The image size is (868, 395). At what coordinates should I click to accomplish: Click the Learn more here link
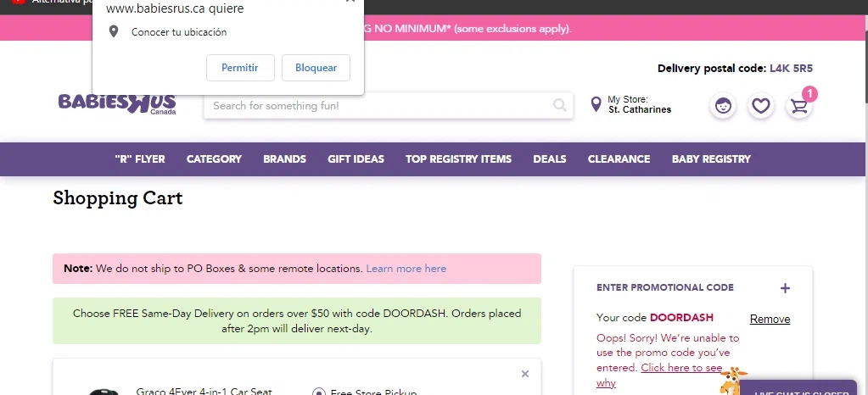tap(406, 269)
